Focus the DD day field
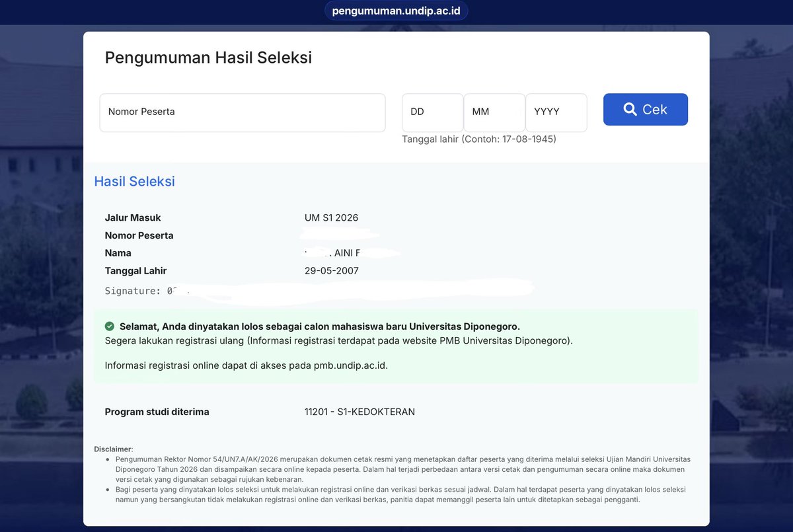Screen dimensions: 793x532 click(x=432, y=112)
